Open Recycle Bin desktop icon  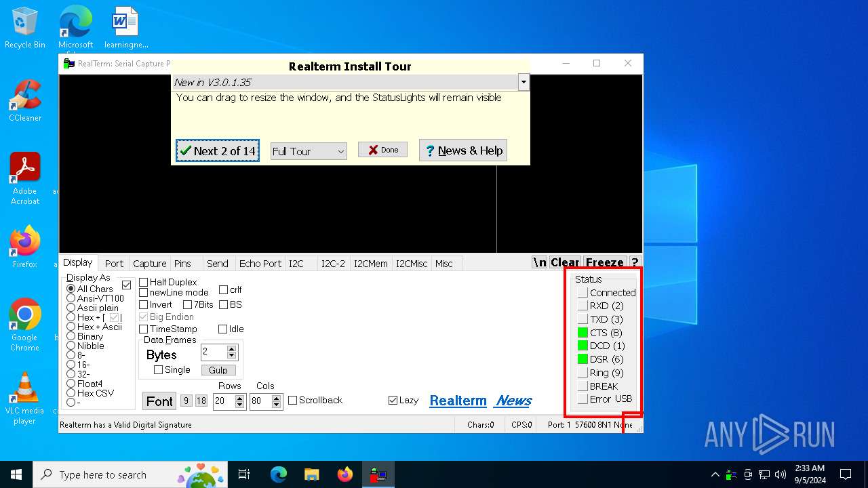point(25,28)
